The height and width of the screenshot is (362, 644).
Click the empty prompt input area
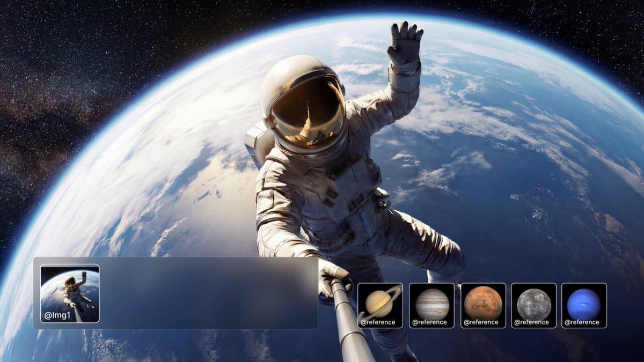click(x=208, y=293)
